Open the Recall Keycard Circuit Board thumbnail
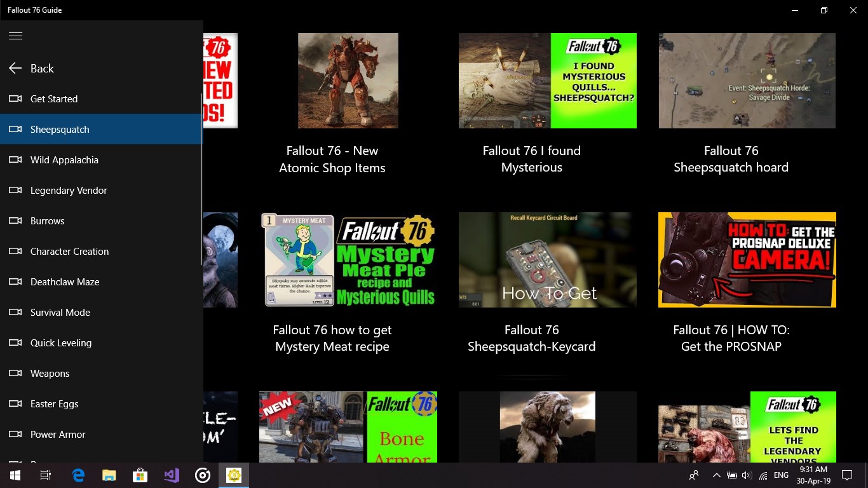 point(548,260)
